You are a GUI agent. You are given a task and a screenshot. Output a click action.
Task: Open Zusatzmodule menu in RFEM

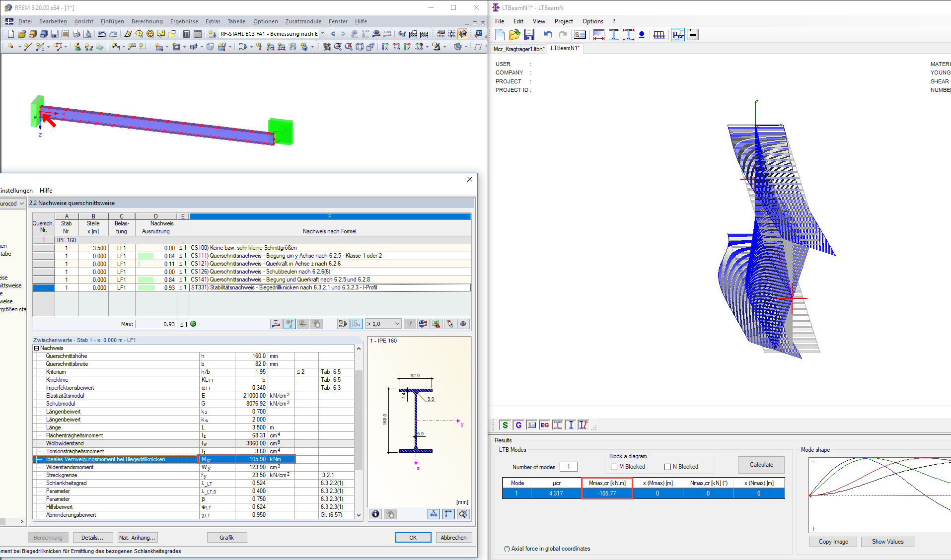(303, 21)
